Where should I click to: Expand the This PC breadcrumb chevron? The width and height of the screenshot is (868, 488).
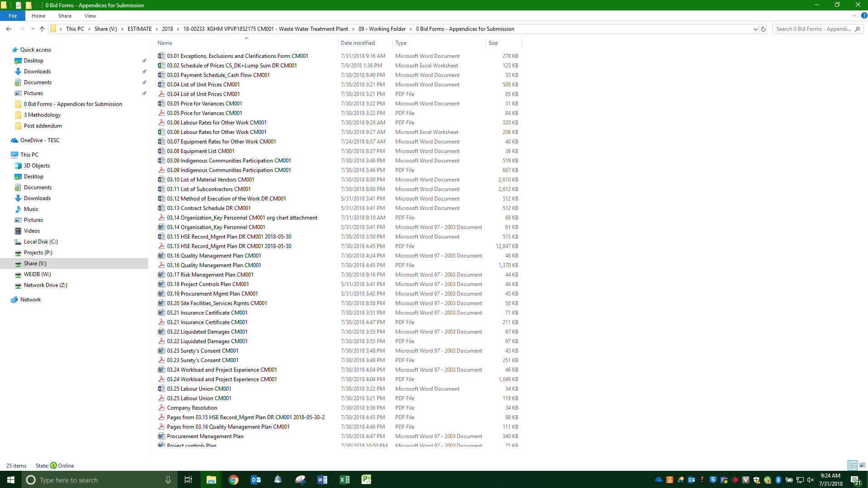coord(89,29)
